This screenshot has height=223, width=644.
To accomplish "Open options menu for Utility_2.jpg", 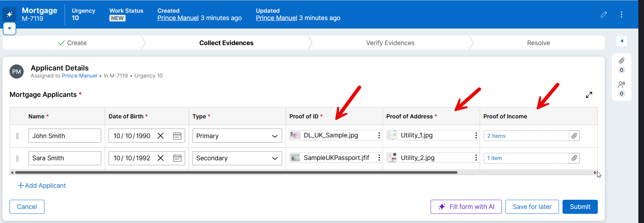I will click(476, 158).
